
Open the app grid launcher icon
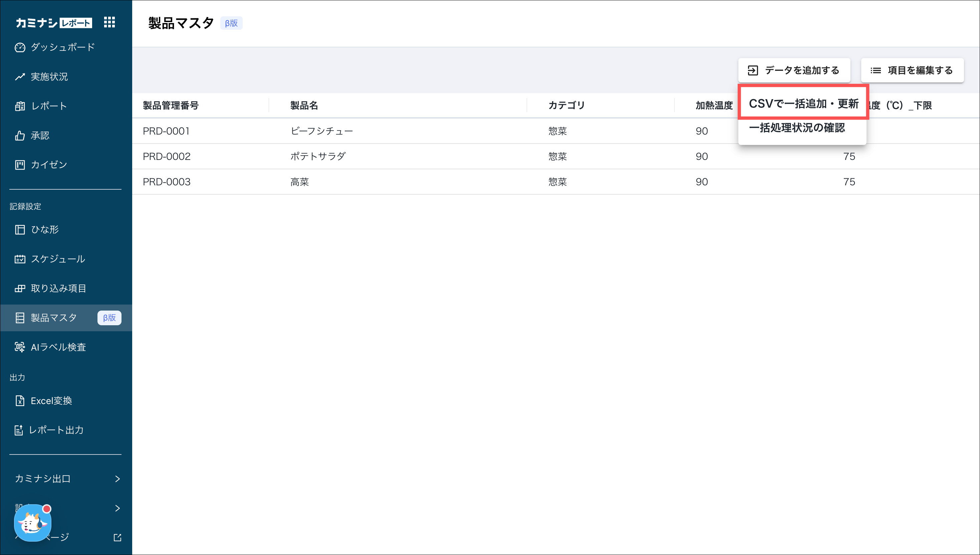pos(109,22)
